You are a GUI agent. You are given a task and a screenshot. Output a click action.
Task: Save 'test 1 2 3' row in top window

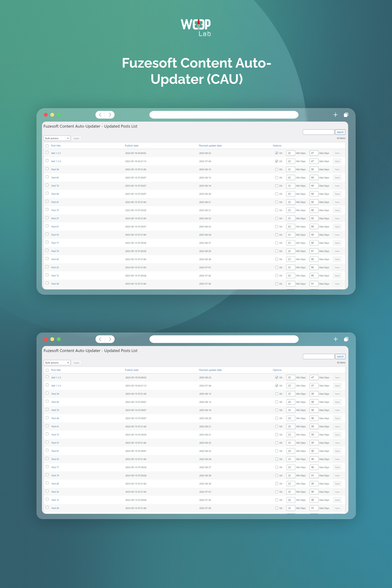[x=337, y=153]
